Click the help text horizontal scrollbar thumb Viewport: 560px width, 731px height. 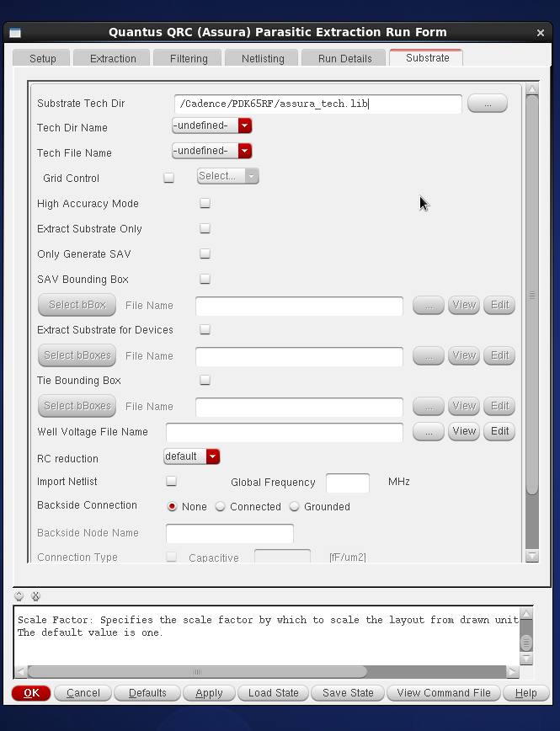pyautogui.click(x=197, y=672)
